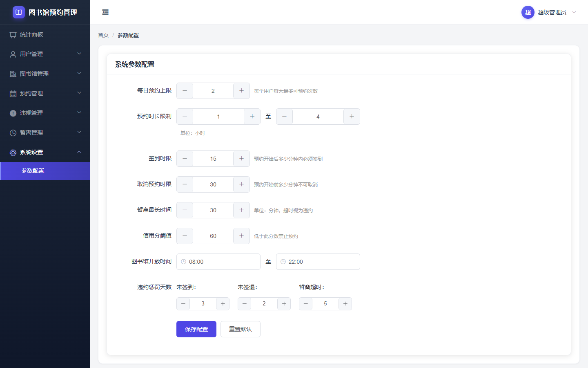Increase 取消预约时限 with plus button
The width and height of the screenshot is (588, 368).
(x=241, y=184)
